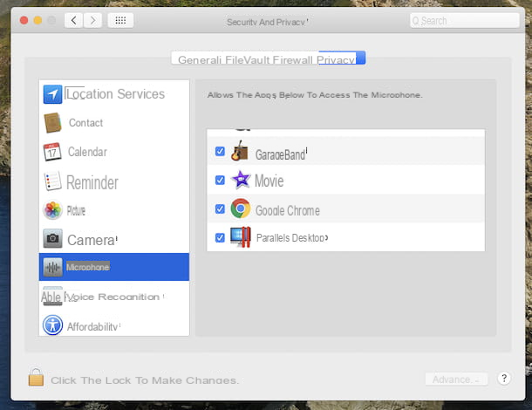The width and height of the screenshot is (532, 410).
Task: Select the Microphone row label
Action: pos(87,267)
